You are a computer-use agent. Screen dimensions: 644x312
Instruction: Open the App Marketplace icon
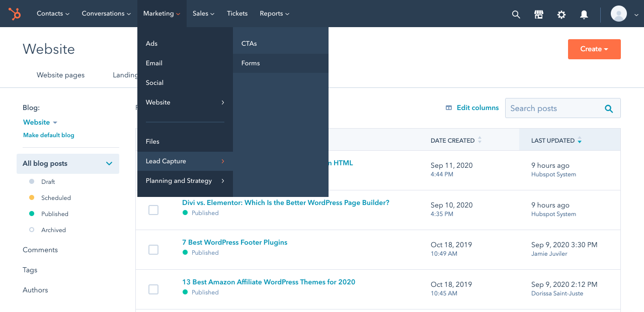pos(539,14)
